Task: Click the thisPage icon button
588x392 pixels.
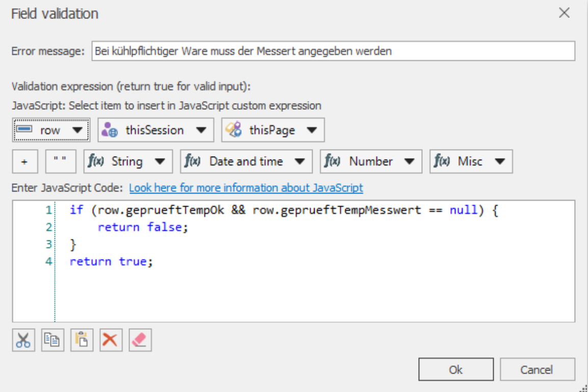Action: pos(233,130)
